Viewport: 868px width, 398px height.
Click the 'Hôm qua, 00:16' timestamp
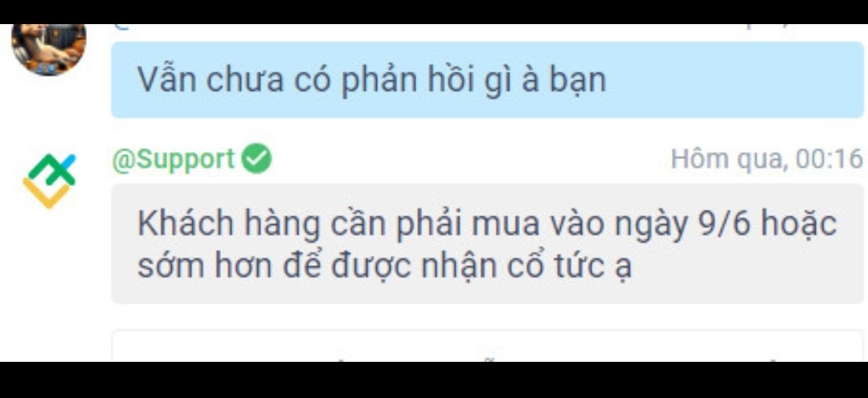767,159
